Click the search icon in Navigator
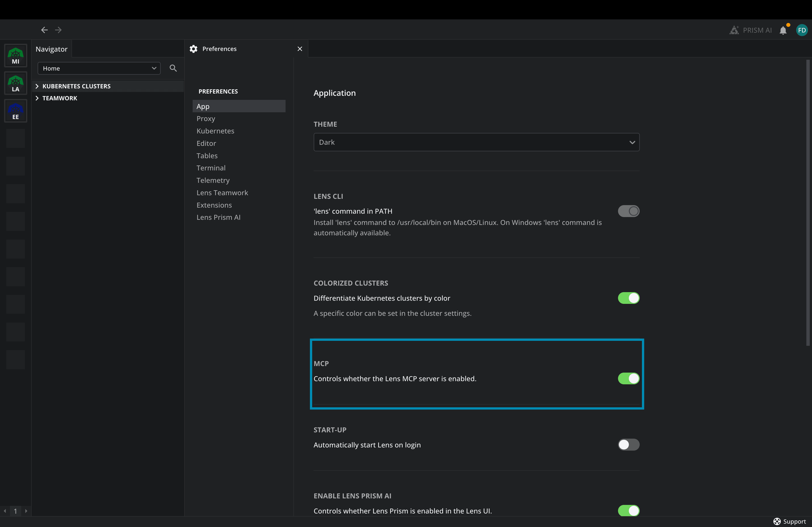The image size is (812, 527). [x=173, y=68]
